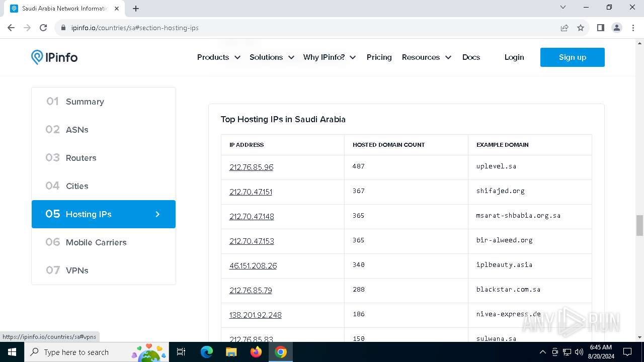The height and width of the screenshot is (362, 644).
Task: Open IP address 46.151.208.26
Action: coord(253,265)
